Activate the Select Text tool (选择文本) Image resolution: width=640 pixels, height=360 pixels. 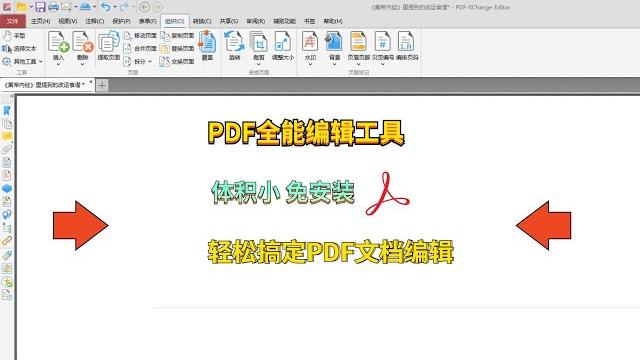coord(19,49)
